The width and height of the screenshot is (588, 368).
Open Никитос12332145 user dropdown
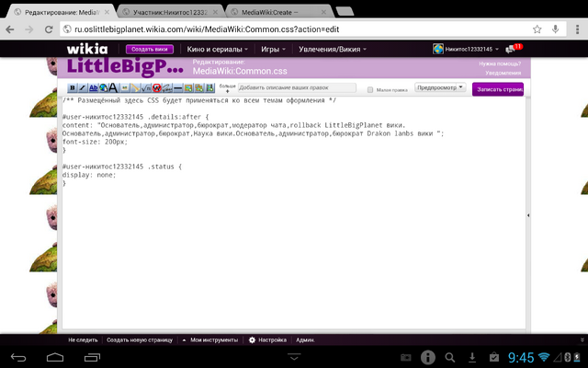(x=471, y=49)
